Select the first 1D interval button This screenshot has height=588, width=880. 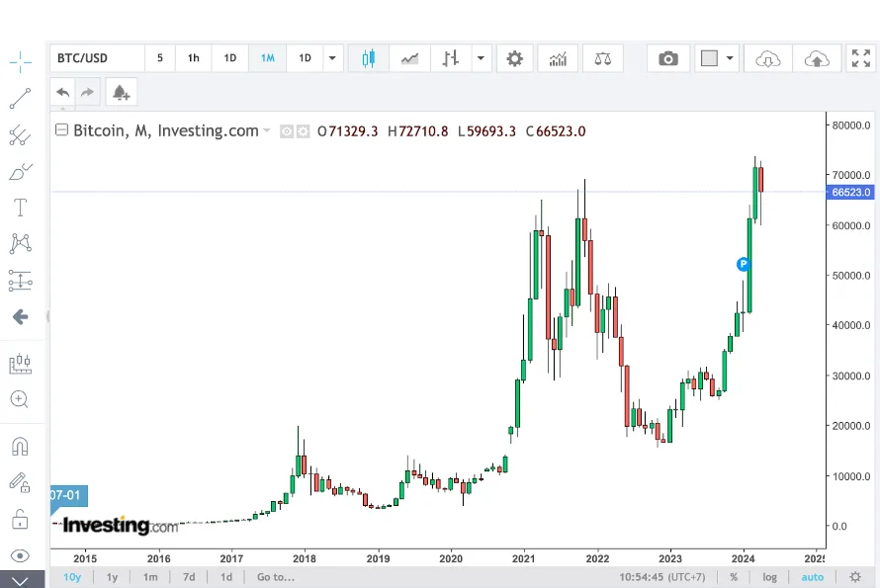click(x=230, y=57)
